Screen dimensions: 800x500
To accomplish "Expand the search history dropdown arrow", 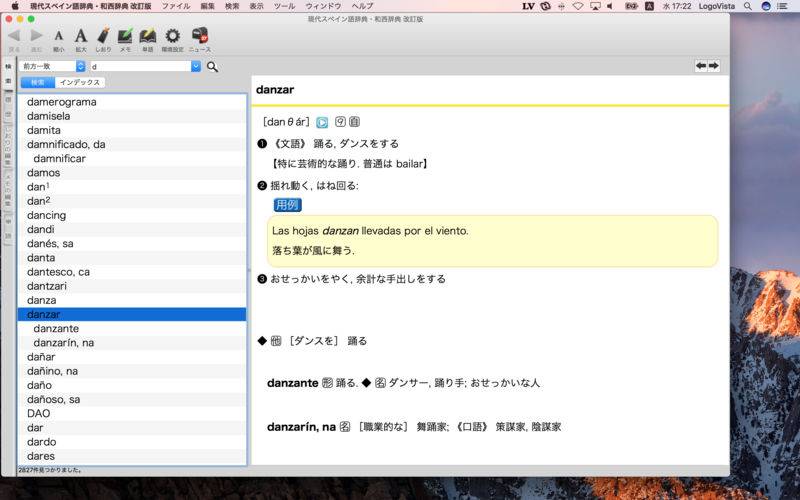I will [196, 66].
